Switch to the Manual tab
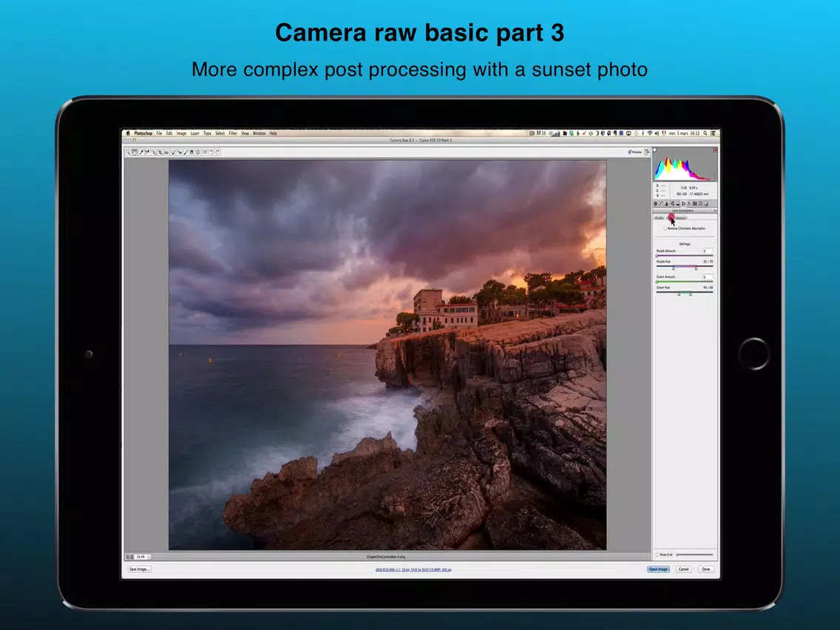 (681, 218)
